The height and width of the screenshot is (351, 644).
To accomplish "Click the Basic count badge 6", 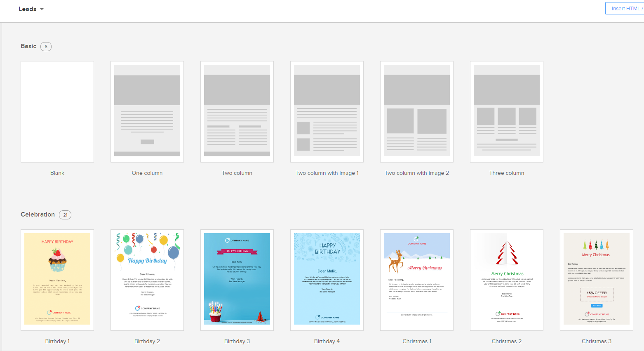I will (x=46, y=47).
